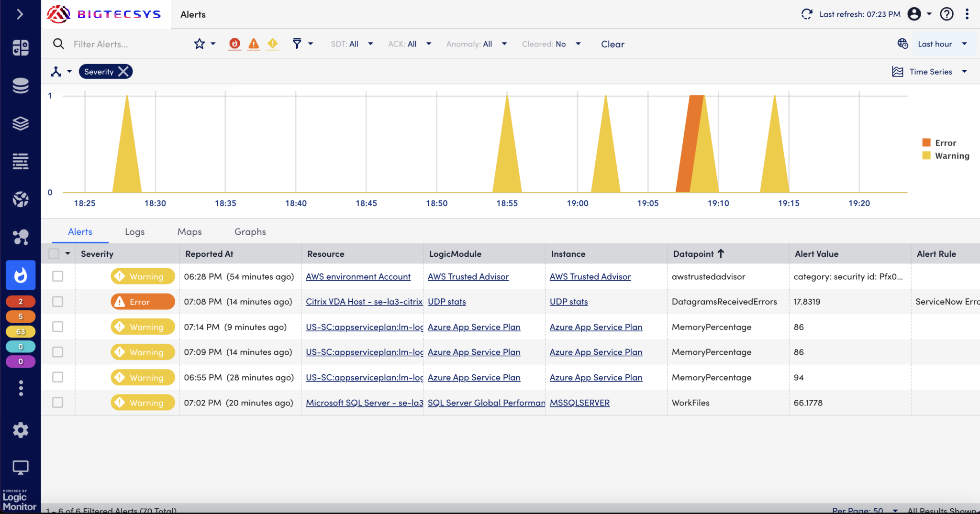Toggle the warning severity diamond filter
980x514 pixels.
point(273,44)
